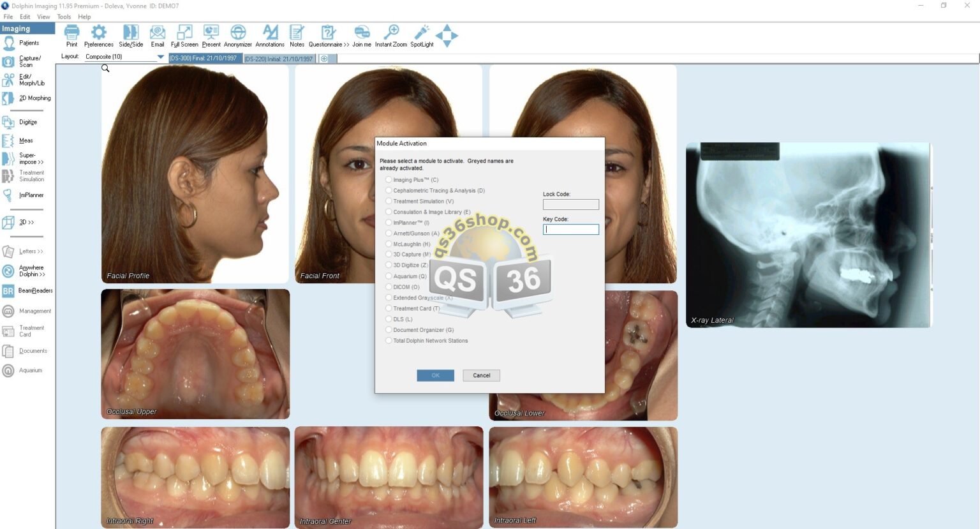Select the (DS-300) Final 21/10/1997 tab
Image resolution: width=980 pixels, height=529 pixels.
pyautogui.click(x=205, y=58)
